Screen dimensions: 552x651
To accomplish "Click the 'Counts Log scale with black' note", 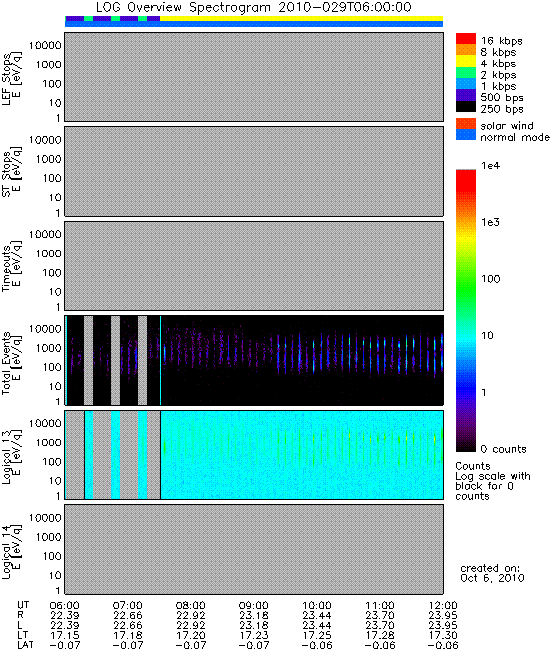I will (x=493, y=481).
